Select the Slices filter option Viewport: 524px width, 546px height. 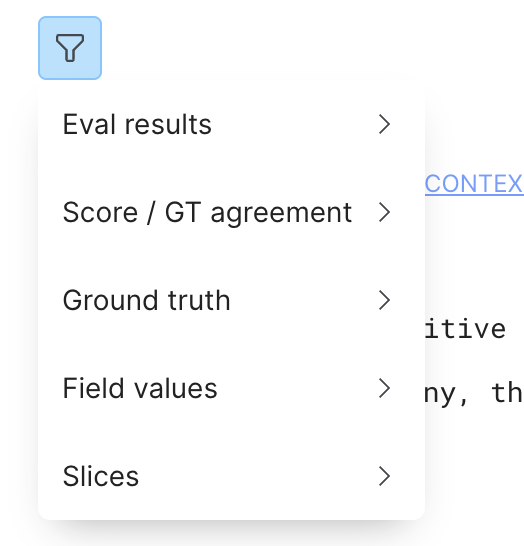click(232, 476)
